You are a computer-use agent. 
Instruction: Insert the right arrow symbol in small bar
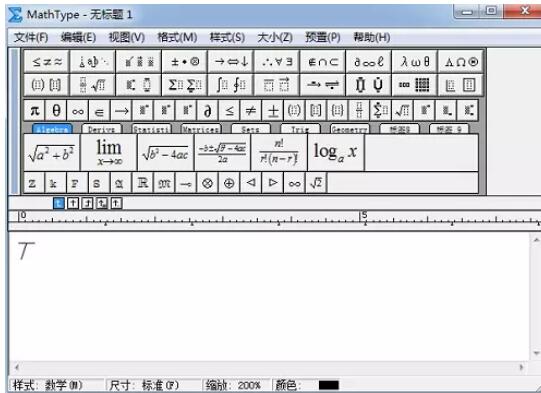[x=121, y=110]
